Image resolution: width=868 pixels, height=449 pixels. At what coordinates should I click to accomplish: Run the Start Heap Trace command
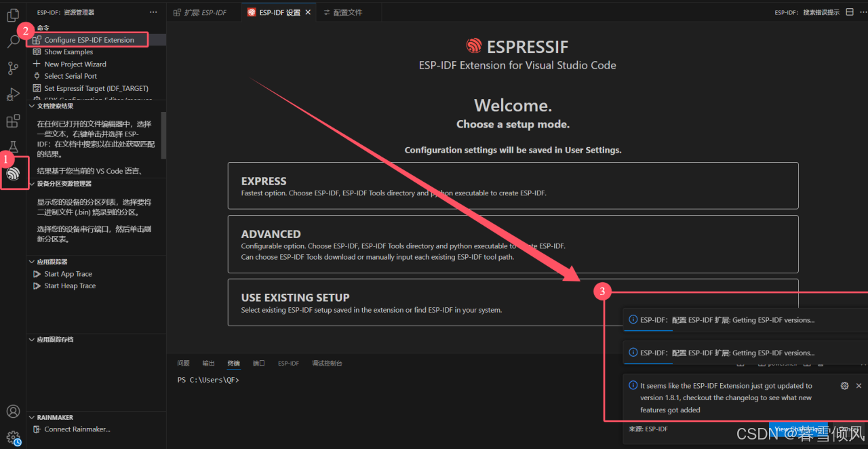[x=70, y=286]
